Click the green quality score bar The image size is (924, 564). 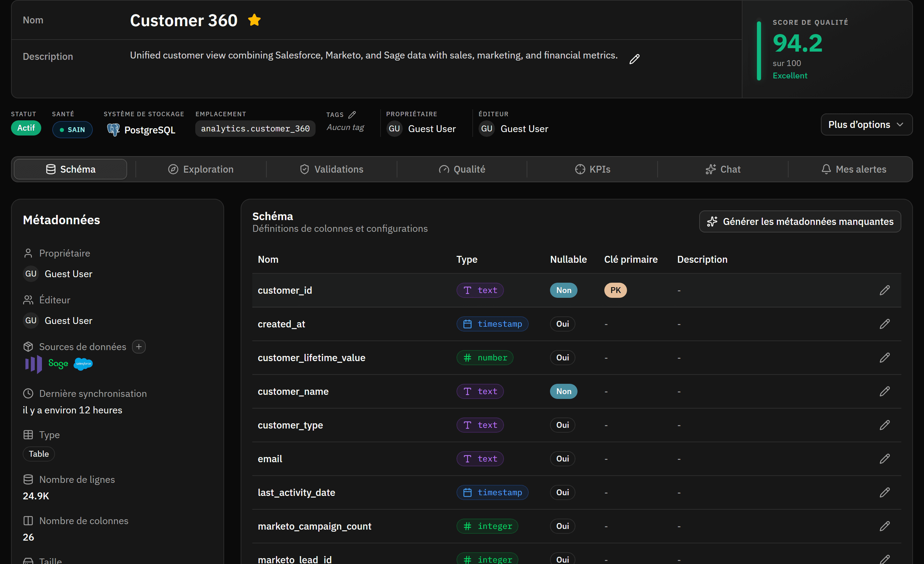click(x=759, y=51)
